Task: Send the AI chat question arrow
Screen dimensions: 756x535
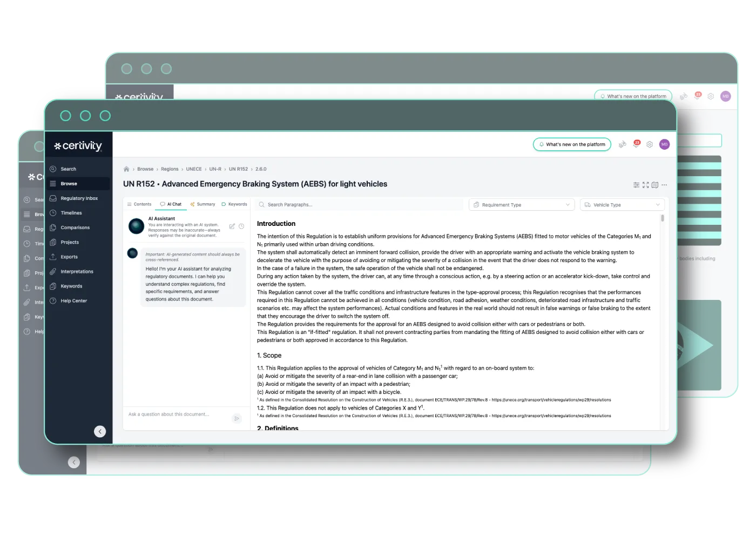Action: tap(237, 418)
